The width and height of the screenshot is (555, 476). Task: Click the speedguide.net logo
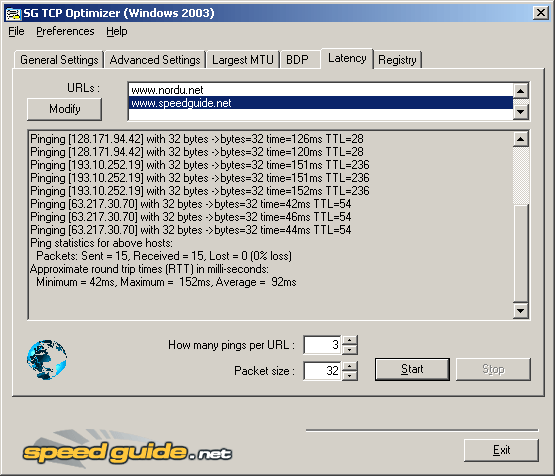tap(127, 450)
